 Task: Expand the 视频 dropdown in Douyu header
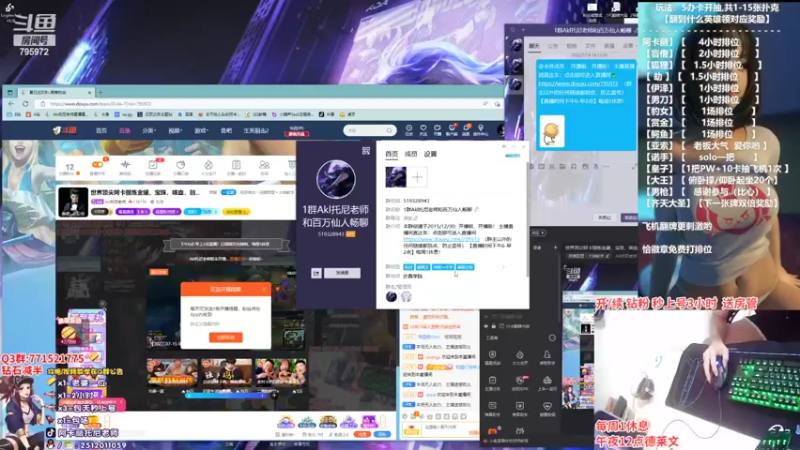click(x=175, y=131)
